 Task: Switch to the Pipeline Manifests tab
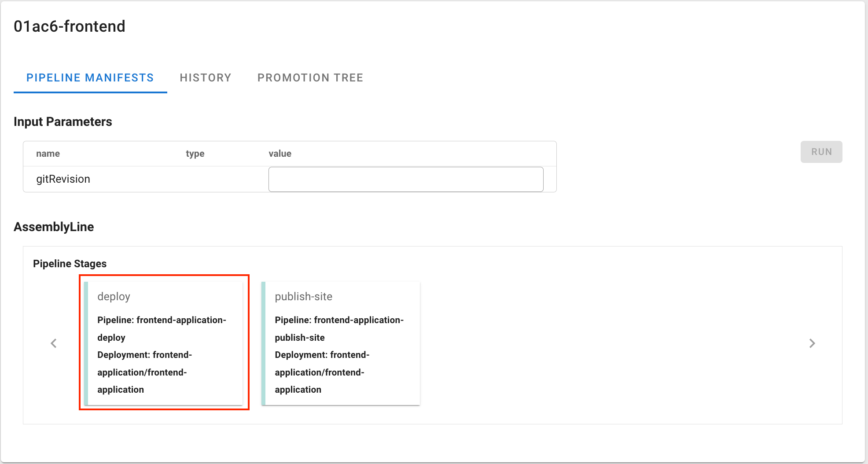pyautogui.click(x=90, y=78)
